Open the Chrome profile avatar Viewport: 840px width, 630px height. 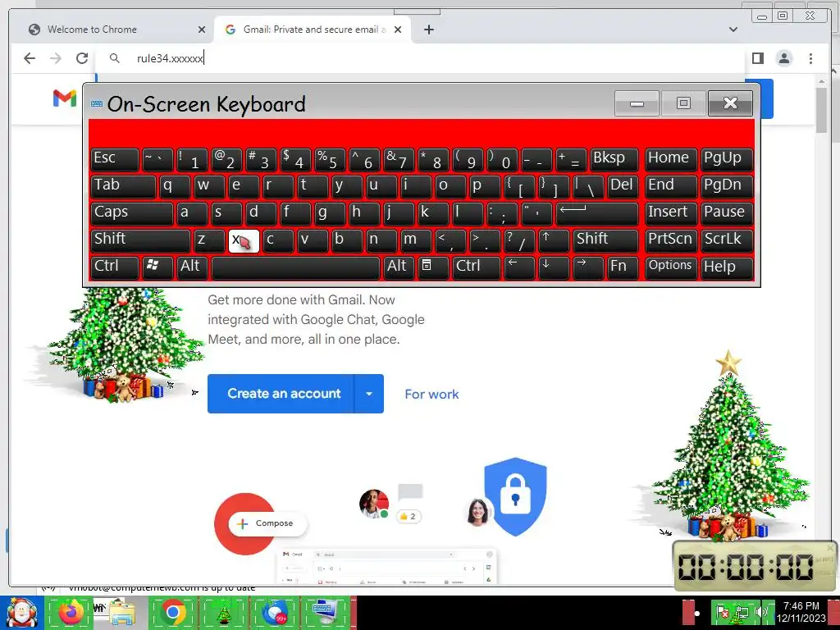(783, 58)
